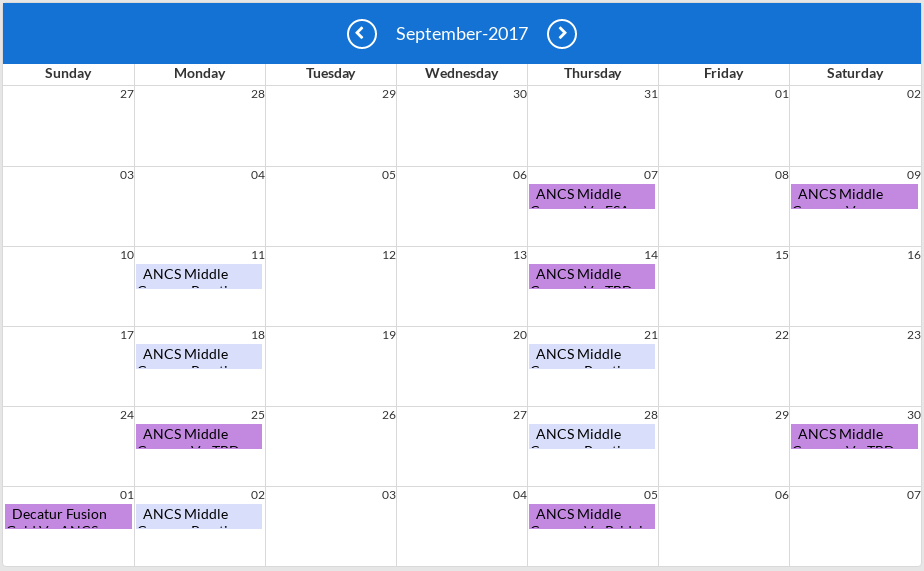The height and width of the screenshot is (571, 924).
Task: Open ANCS Middle event on Thursday 21
Action: click(x=592, y=357)
